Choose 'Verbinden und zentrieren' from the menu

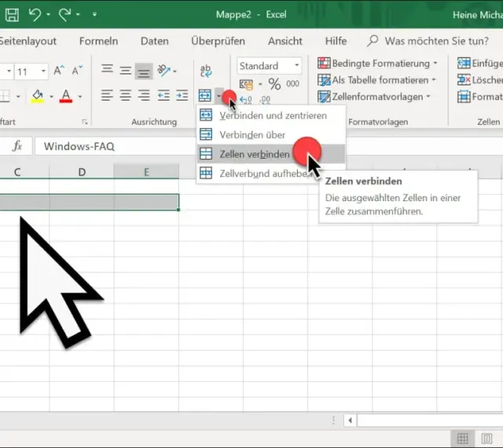point(270,116)
